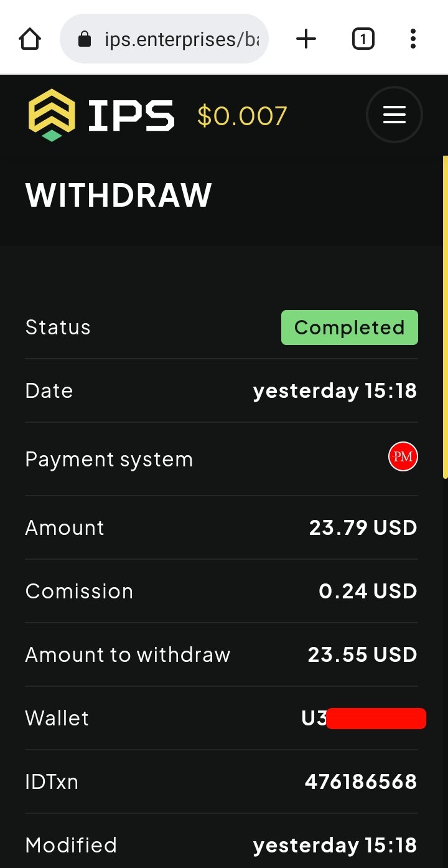Viewport: 448px width, 868px height.
Task: Tap the browser home icon
Action: (x=30, y=40)
